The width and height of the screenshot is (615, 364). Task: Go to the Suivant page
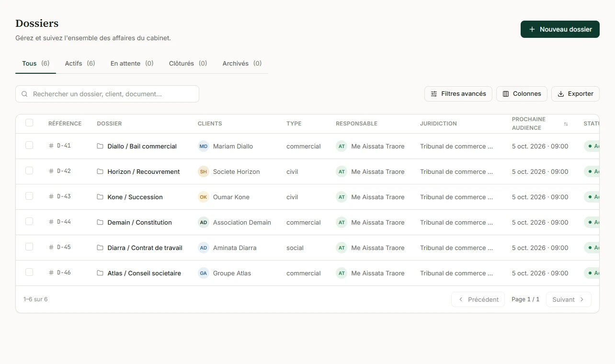click(569, 299)
